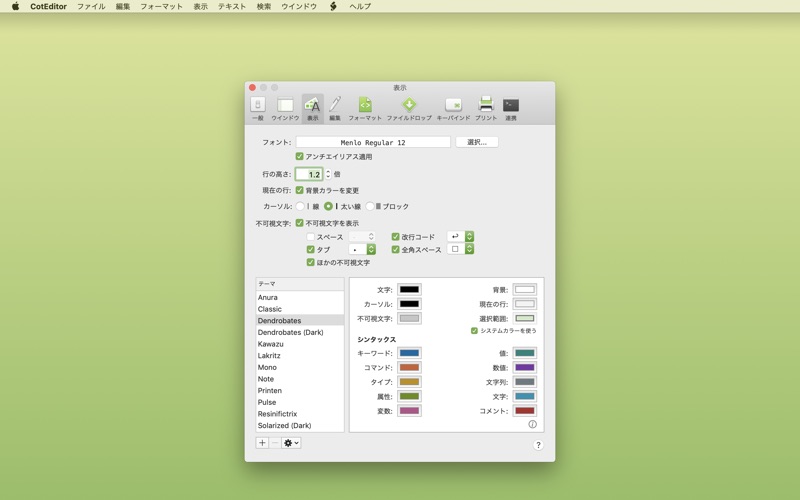Viewport: 800px width, 500px height.
Task: Open the Apple menu
Action: [15, 6]
